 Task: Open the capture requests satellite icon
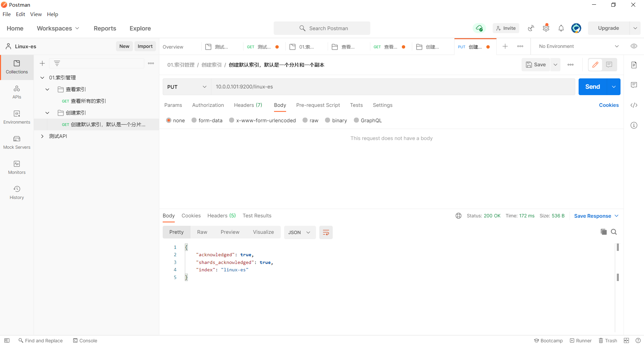tap(531, 28)
